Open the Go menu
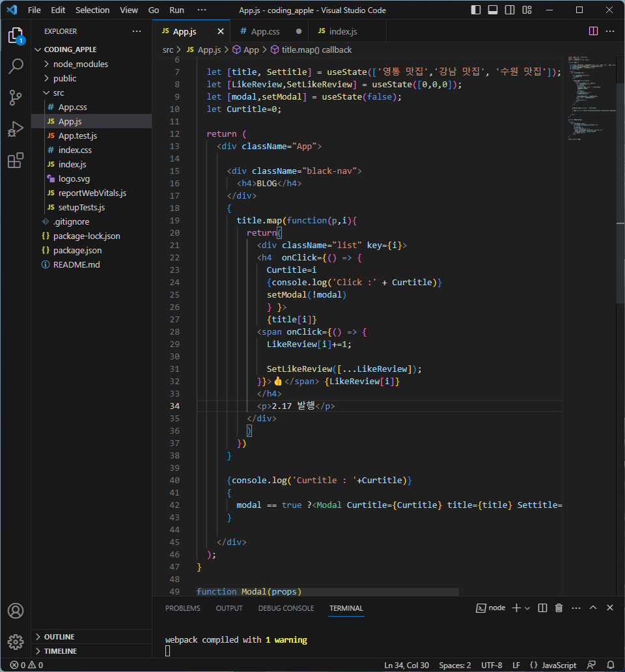Image resolution: width=625 pixels, height=672 pixels. coord(154,10)
